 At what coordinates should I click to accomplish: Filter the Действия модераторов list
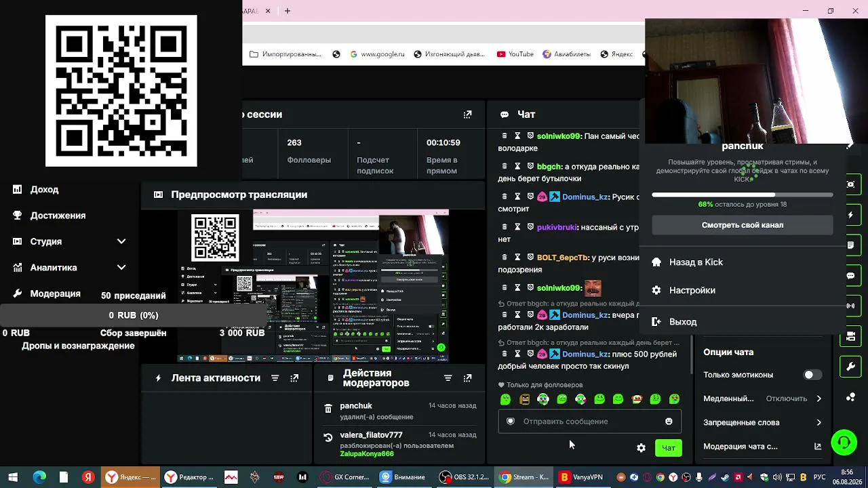(448, 378)
